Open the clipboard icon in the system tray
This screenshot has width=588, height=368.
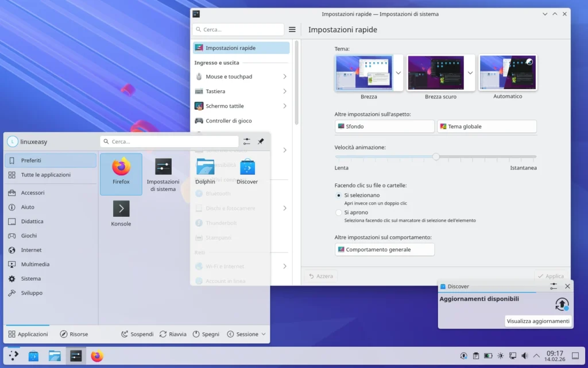coord(475,356)
